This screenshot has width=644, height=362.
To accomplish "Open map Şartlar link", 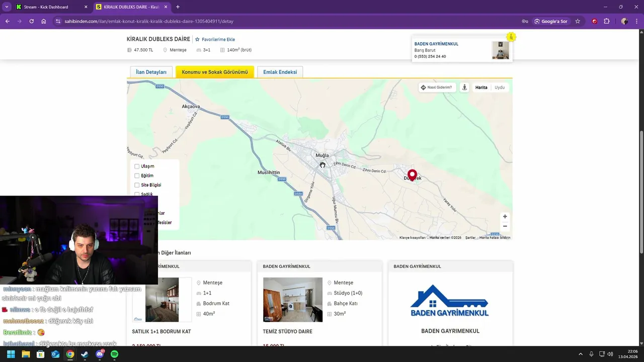I will pos(470,238).
